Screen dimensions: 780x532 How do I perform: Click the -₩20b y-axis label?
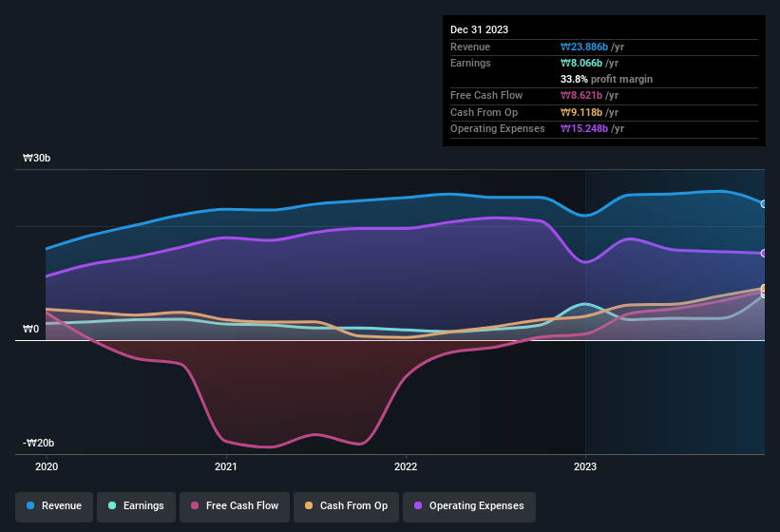click(x=38, y=443)
